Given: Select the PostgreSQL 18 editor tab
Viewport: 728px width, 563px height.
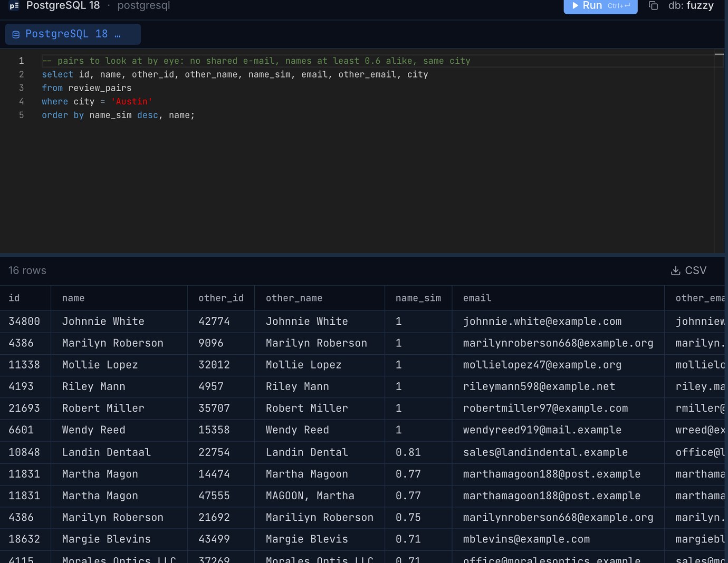Looking at the screenshot, I should click(73, 34).
